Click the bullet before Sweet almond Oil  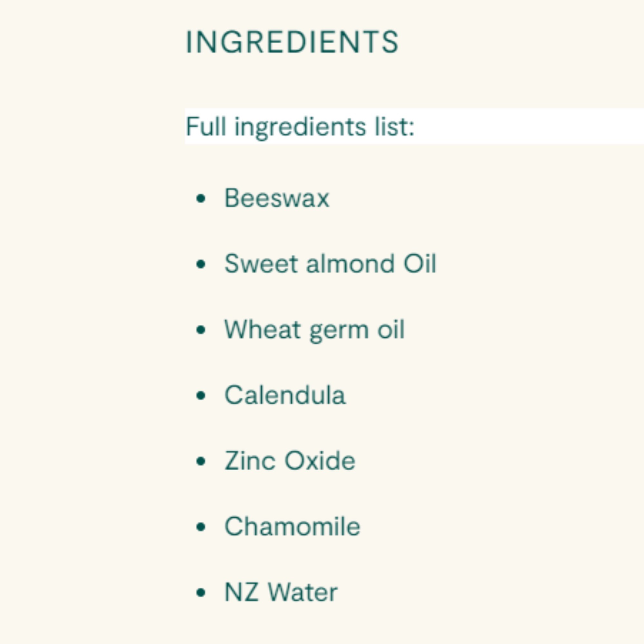coord(201,264)
